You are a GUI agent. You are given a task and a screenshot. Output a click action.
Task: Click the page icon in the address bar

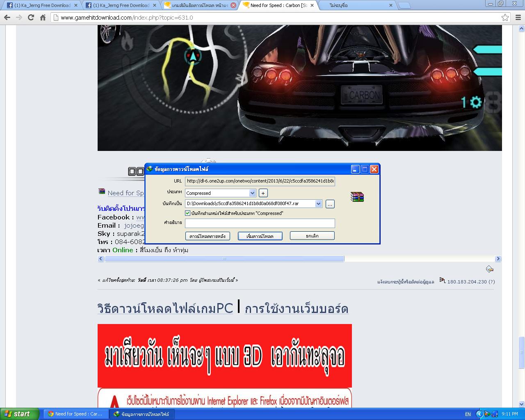click(56, 18)
